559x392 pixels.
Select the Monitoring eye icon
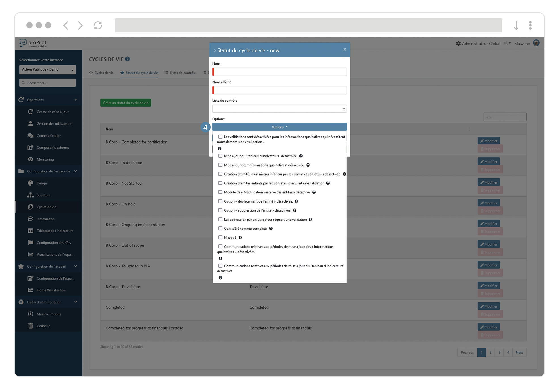(31, 159)
